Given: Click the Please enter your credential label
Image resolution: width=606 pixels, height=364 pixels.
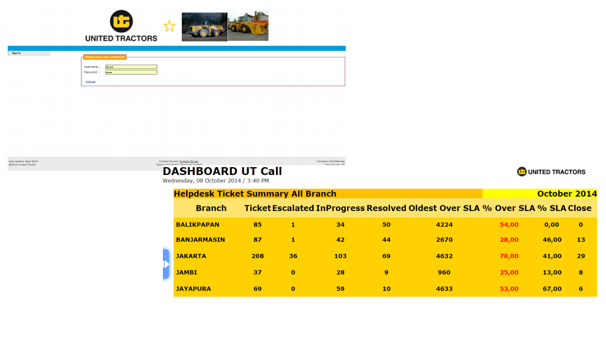Looking at the screenshot, I should [x=105, y=57].
